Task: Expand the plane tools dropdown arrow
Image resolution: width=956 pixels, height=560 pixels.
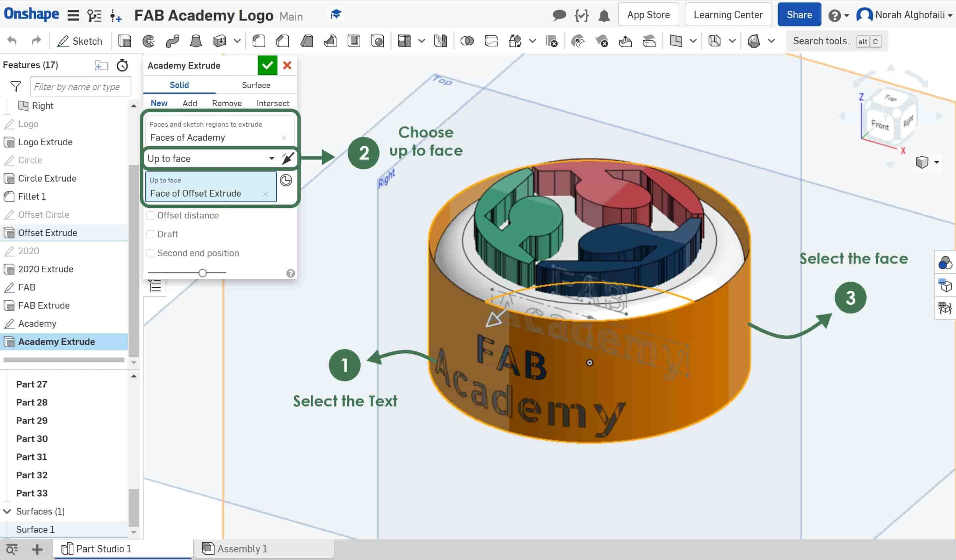Action: tap(693, 40)
